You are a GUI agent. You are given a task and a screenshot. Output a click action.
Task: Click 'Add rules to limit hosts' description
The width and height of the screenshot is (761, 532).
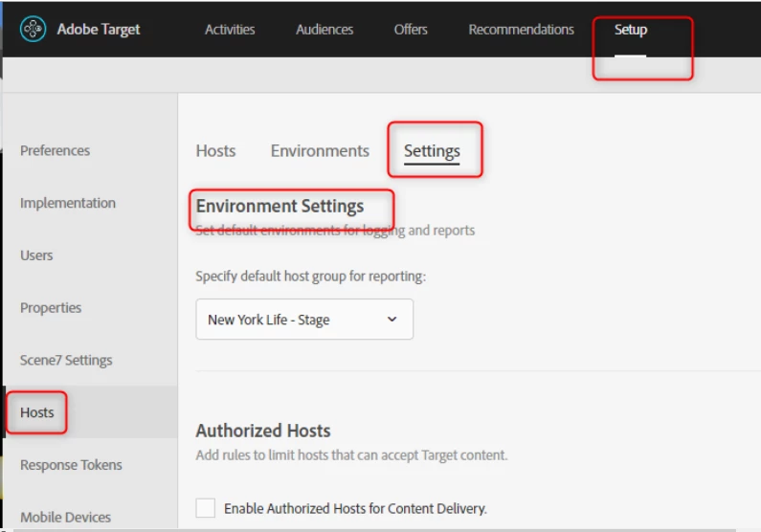point(351,455)
